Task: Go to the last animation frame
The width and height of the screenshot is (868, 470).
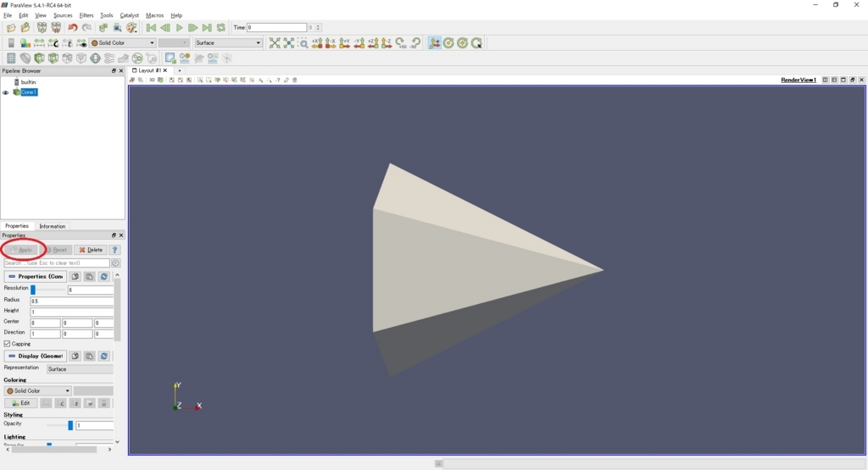Action: click(207, 28)
